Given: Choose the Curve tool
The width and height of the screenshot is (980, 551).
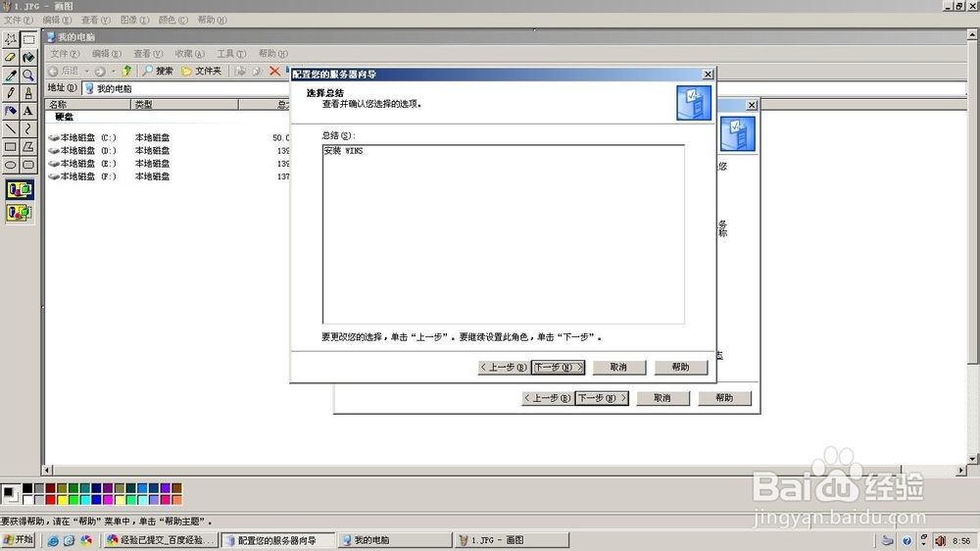Looking at the screenshot, I should (28, 129).
